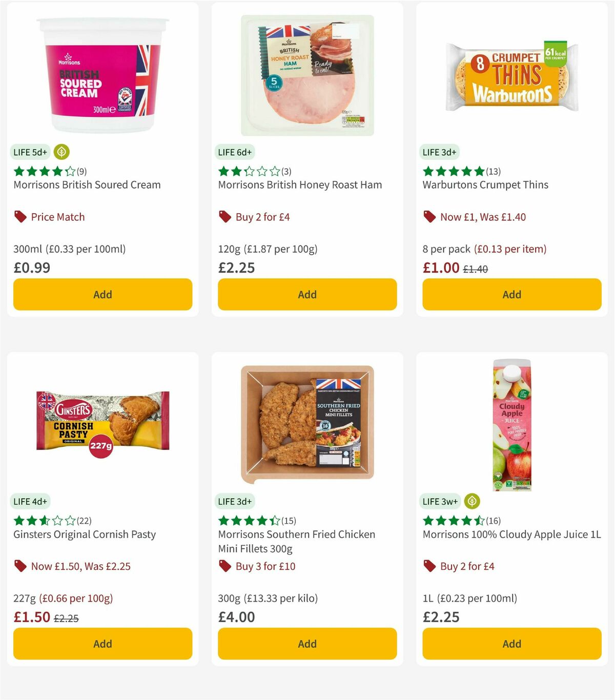
Task: Click the 'Buy 2 for £4' offer link on Honey Roast Ham
Action: tap(262, 217)
